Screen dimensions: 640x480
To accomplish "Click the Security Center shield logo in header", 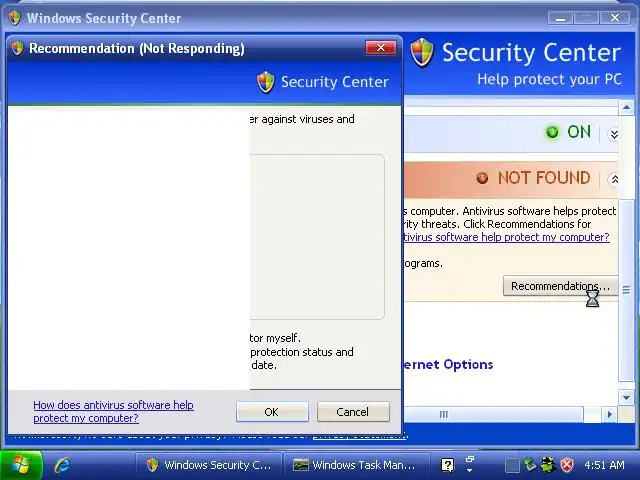I will pos(422,52).
